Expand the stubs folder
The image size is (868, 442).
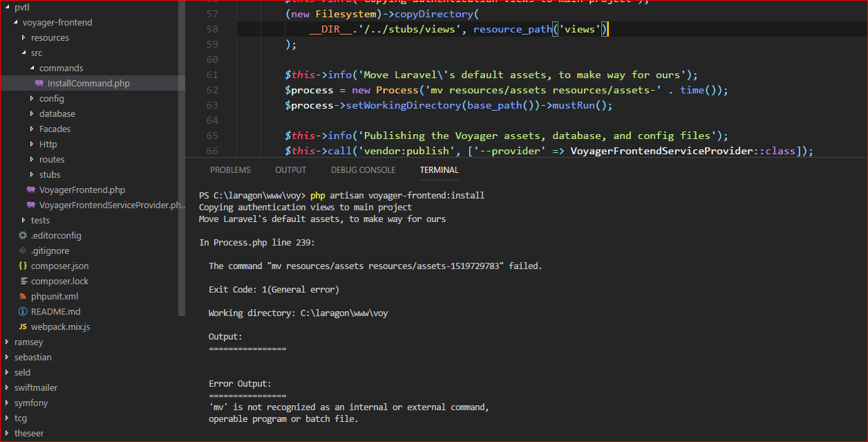pos(32,174)
